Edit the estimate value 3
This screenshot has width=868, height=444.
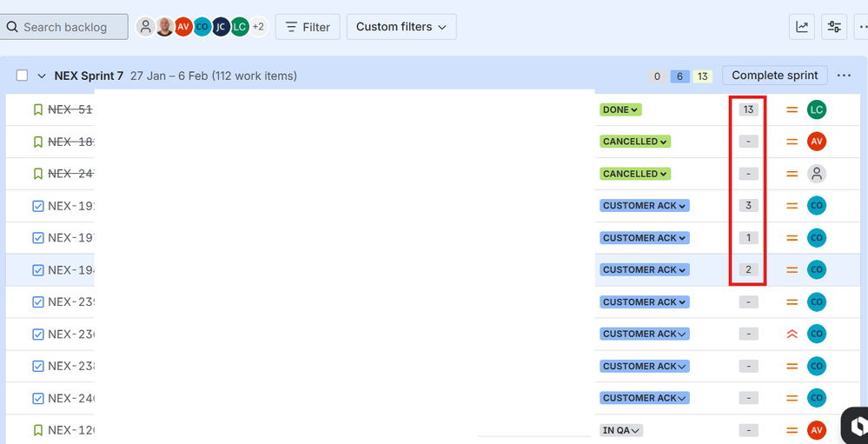[x=748, y=205]
